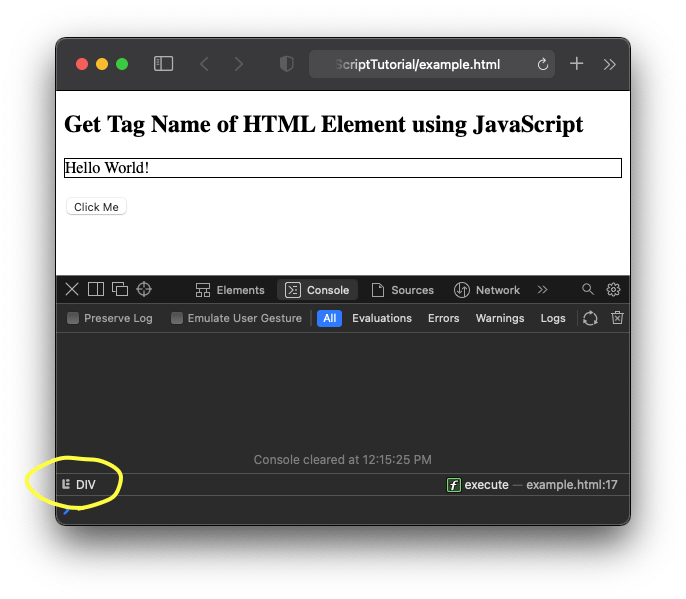Click the Console cleared timestamp message
Image resolution: width=686 pixels, height=599 pixels.
click(343, 459)
